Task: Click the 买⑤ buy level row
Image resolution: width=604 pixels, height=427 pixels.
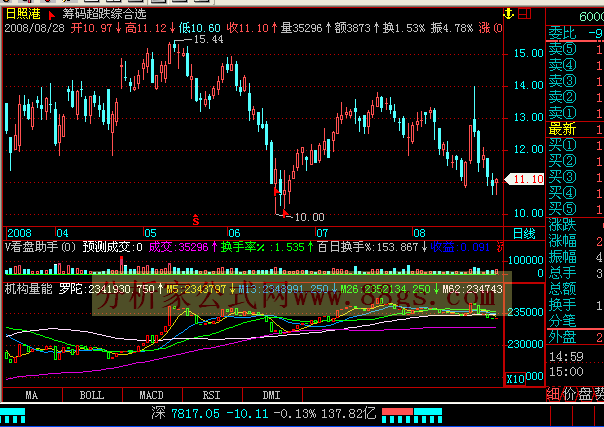Action: [x=576, y=209]
